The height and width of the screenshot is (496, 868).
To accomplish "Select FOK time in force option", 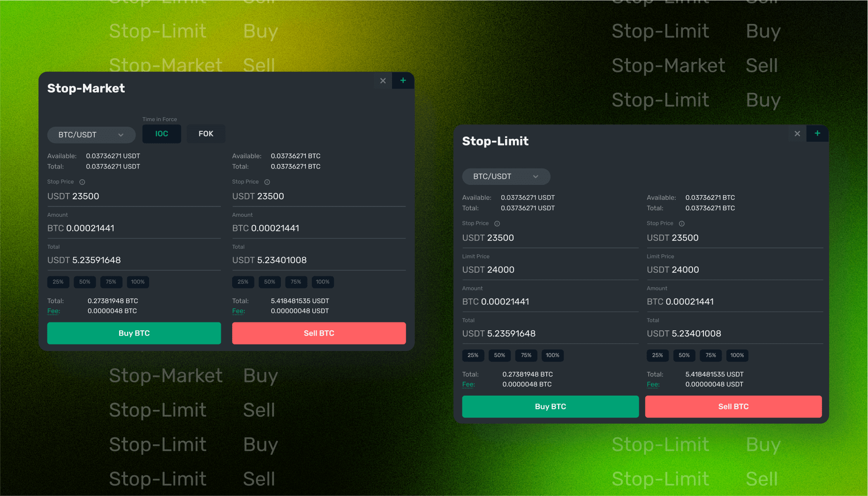I will (206, 134).
